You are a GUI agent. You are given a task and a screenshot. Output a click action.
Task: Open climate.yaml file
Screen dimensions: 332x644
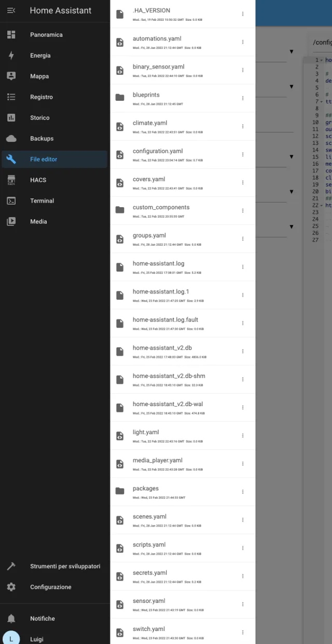pyautogui.click(x=183, y=126)
